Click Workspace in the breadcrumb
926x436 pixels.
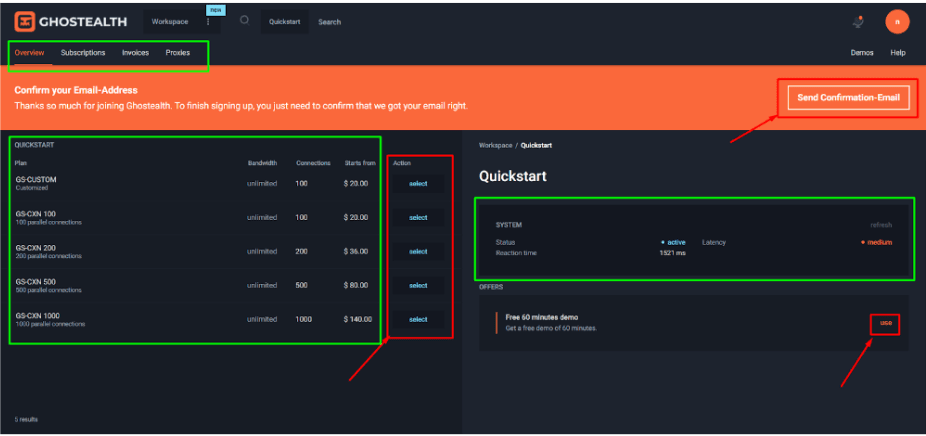tap(495, 145)
